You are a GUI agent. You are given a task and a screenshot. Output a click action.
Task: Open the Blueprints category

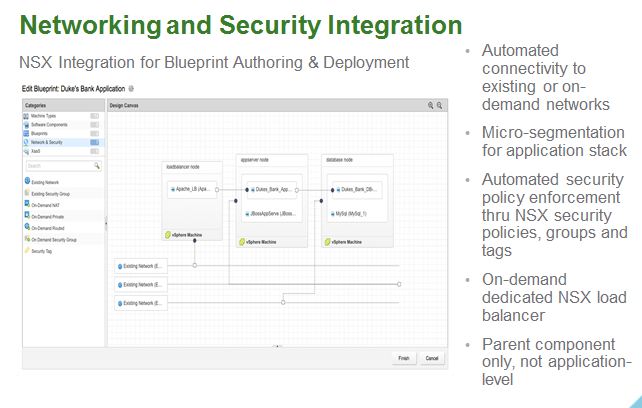coord(40,134)
